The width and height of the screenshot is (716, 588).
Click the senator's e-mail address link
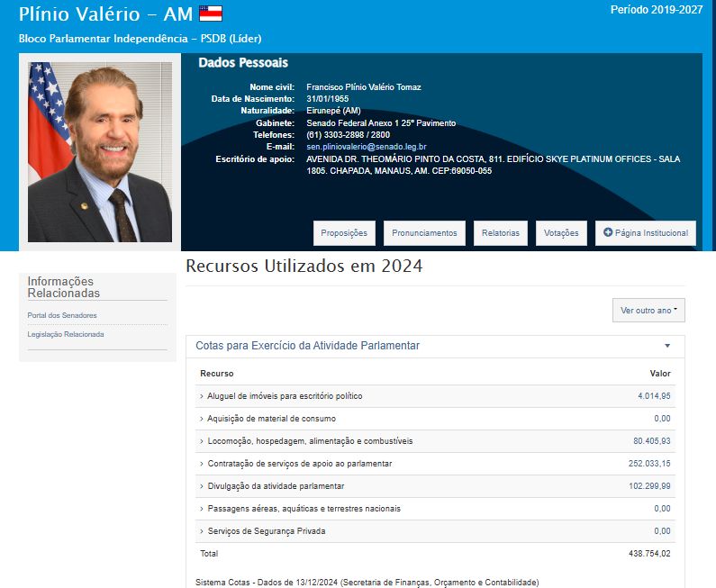click(x=367, y=147)
